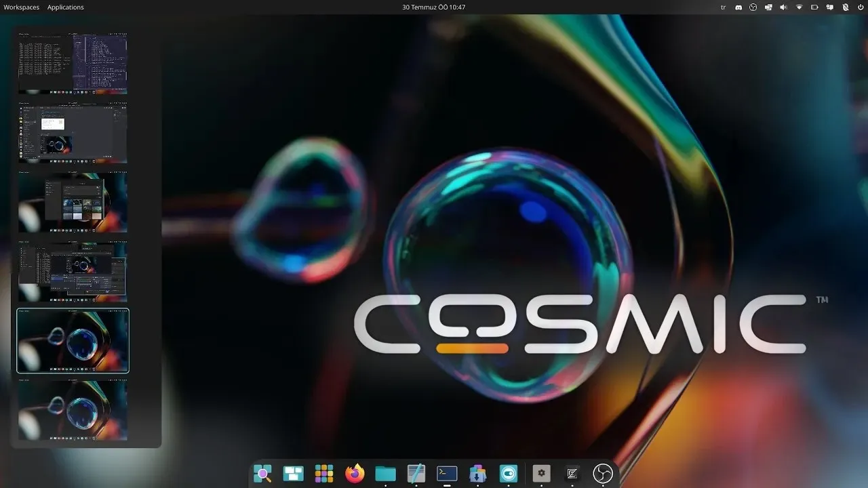Switch to the last empty workspace thumbnail
The image size is (868, 488).
click(x=73, y=411)
